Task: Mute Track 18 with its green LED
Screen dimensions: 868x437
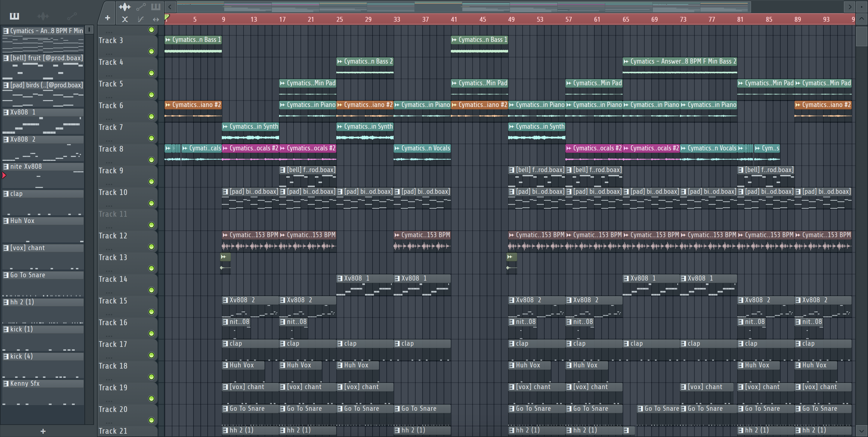Action: coord(152,377)
